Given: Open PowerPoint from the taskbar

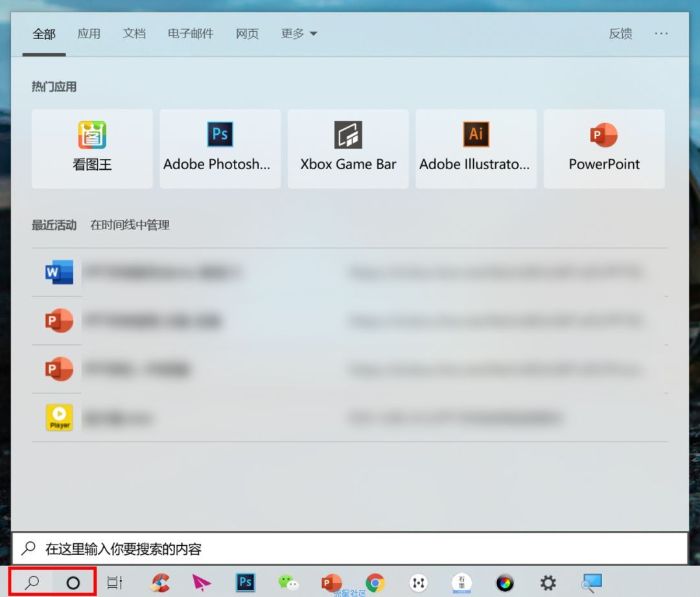Looking at the screenshot, I should point(331,583).
